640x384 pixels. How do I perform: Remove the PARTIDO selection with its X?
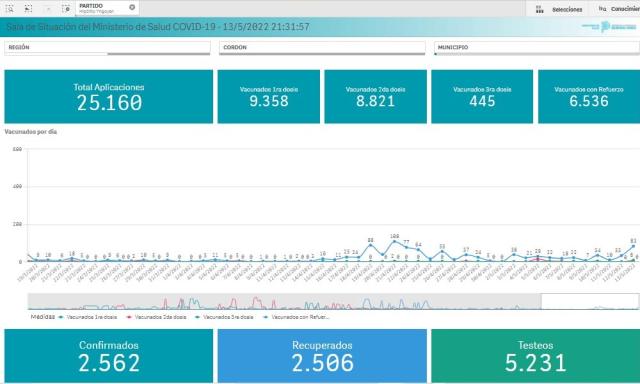pos(132,7)
